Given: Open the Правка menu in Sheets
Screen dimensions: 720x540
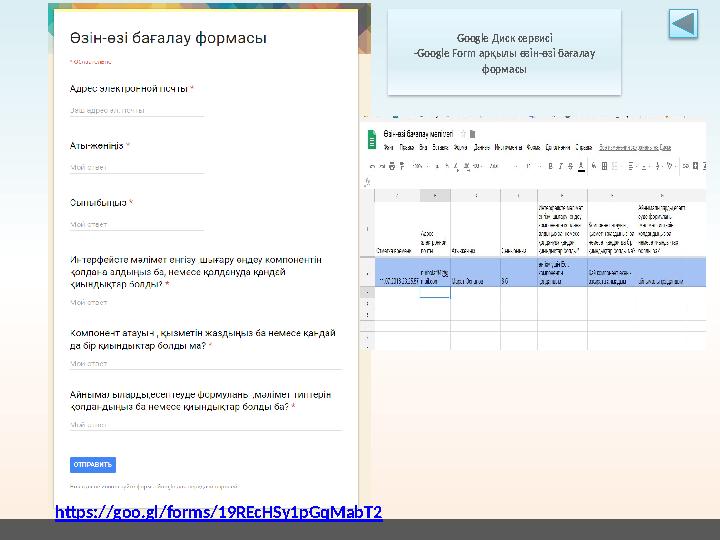Looking at the screenshot, I should [407, 147].
